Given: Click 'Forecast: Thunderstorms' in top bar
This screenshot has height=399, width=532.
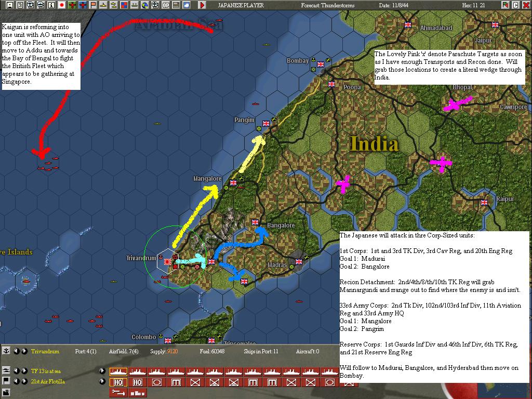Looking at the screenshot, I should point(327,5).
